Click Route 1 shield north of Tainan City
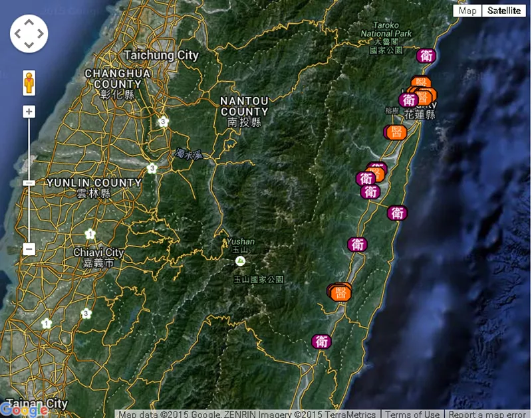Image resolution: width=532 pixels, height=418 pixels. click(47, 324)
